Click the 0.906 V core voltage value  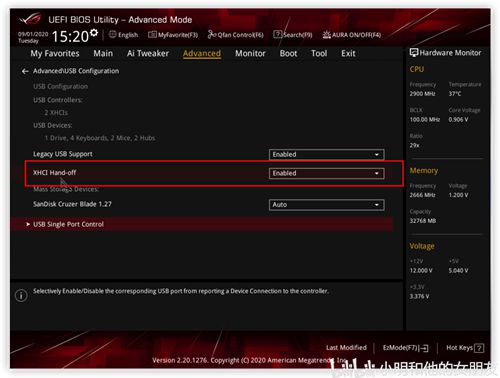coord(458,119)
